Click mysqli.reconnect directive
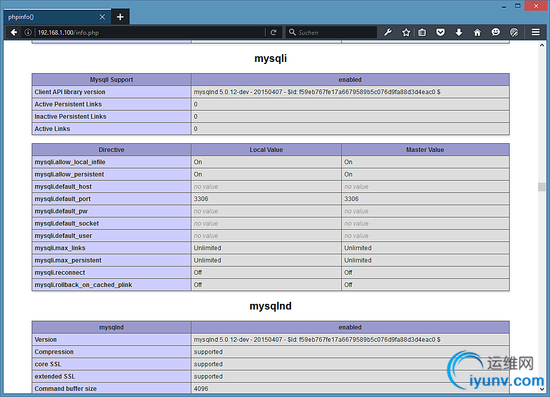This screenshot has width=550, height=397. click(x=60, y=272)
